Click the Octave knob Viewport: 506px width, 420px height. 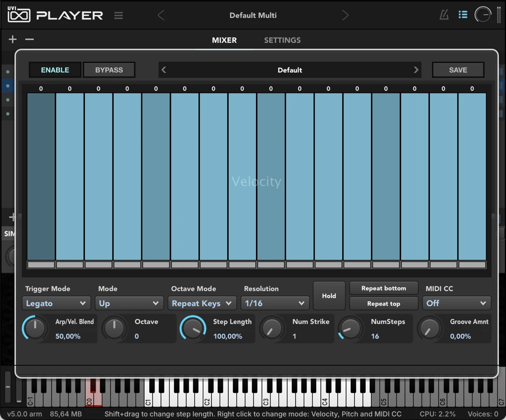pyautogui.click(x=114, y=328)
